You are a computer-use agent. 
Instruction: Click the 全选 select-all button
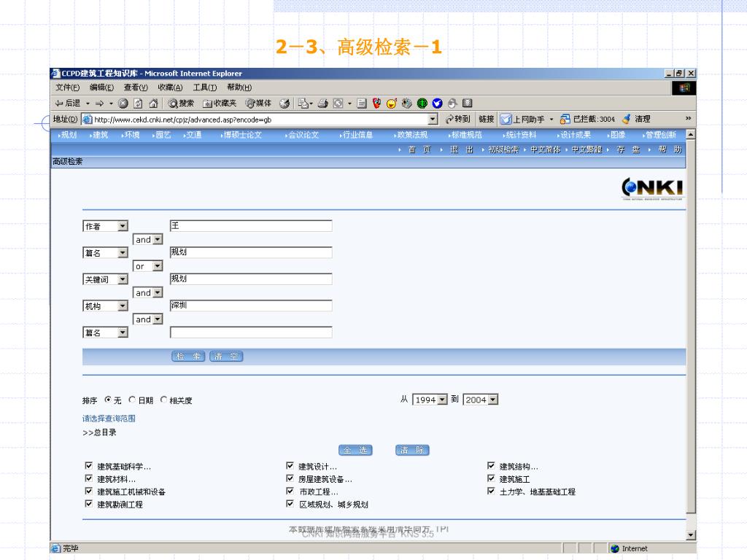[x=355, y=450]
